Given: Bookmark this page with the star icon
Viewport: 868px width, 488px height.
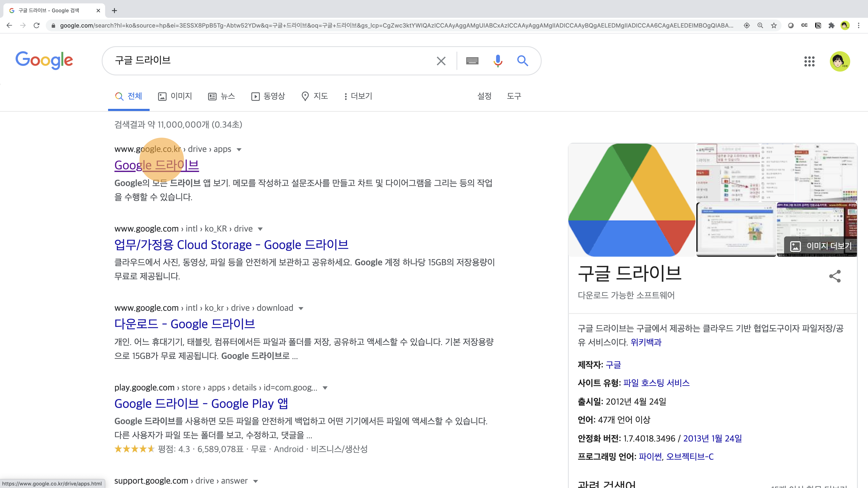Looking at the screenshot, I should [x=774, y=26].
